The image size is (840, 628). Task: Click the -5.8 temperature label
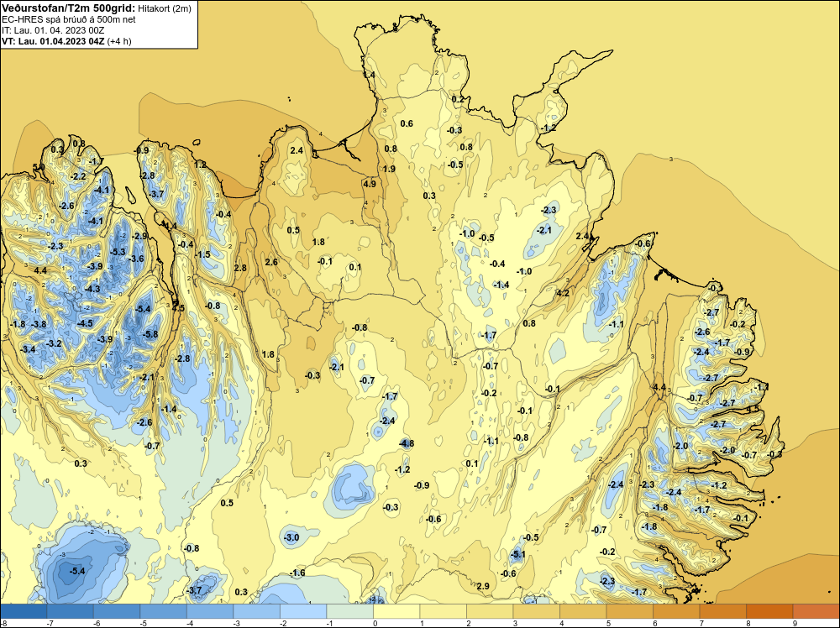150,334
